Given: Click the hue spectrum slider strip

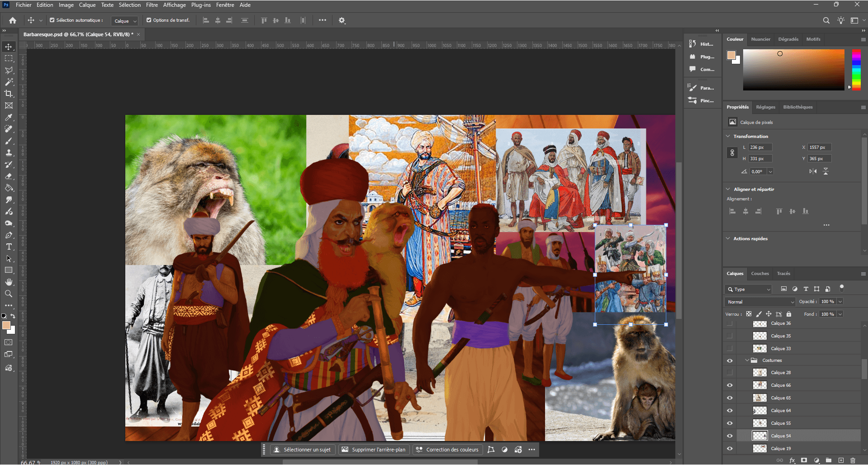Looking at the screenshot, I should (x=856, y=70).
